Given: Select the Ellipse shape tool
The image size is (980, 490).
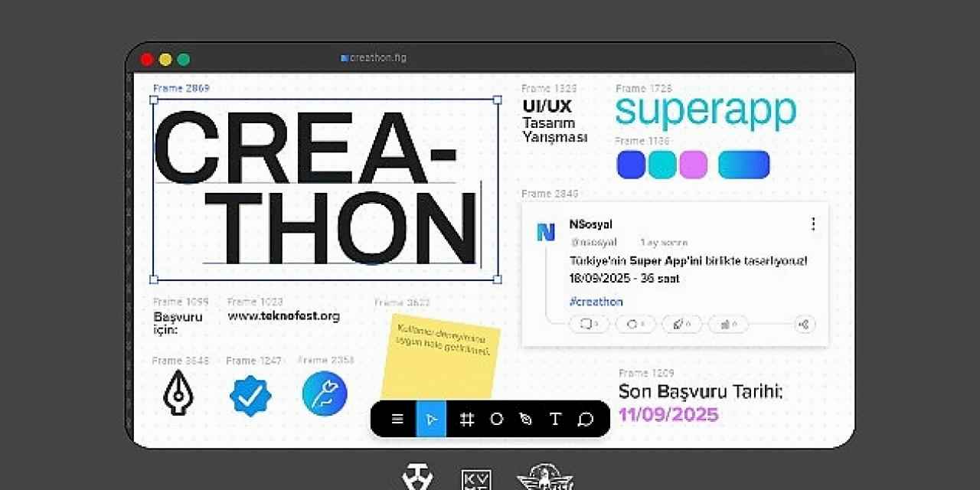Looking at the screenshot, I should point(496,419).
